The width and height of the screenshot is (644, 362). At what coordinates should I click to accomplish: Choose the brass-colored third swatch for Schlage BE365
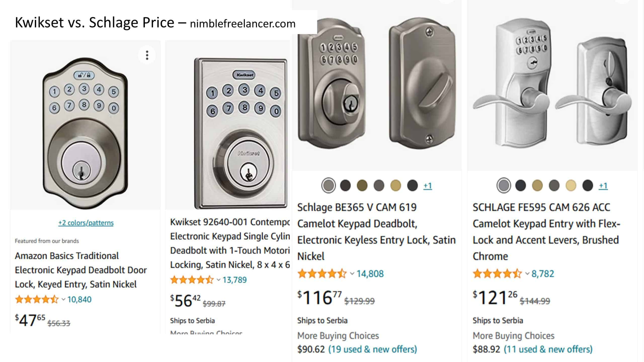(x=362, y=186)
